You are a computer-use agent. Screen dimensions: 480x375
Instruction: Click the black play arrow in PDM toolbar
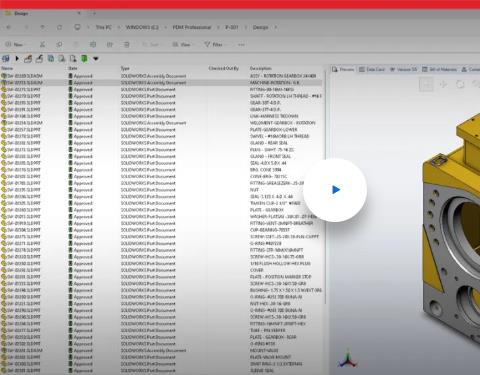pyautogui.click(x=17, y=59)
